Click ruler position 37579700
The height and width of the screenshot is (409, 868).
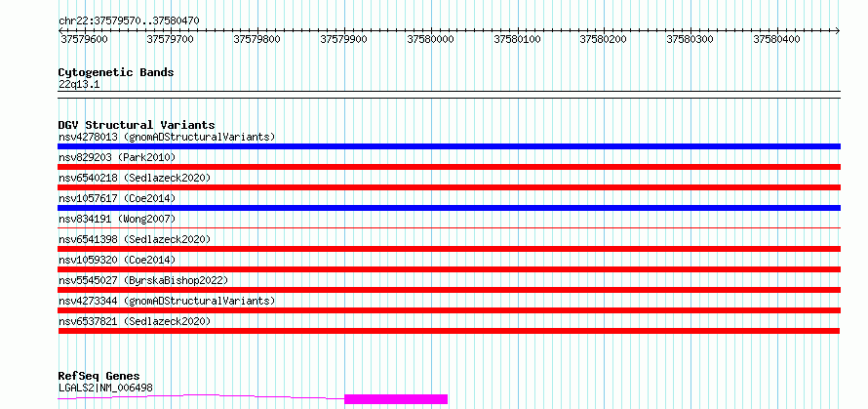(171, 39)
